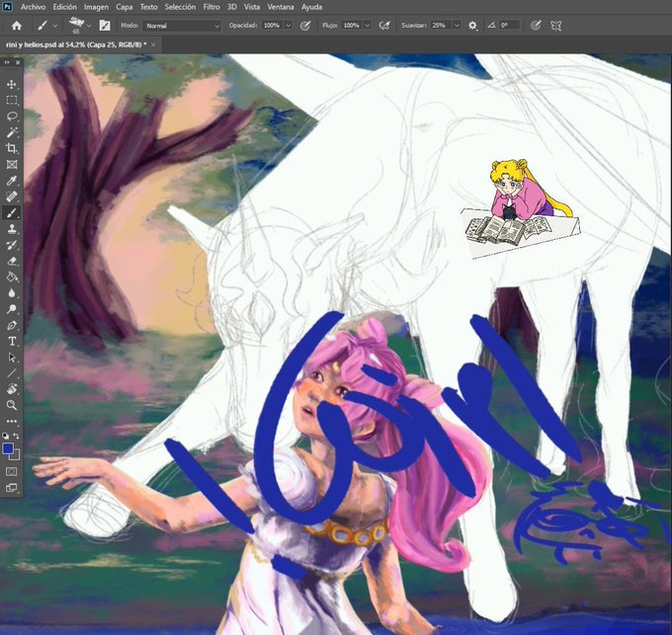Open the Flujo slider dropdown arrow
Screen dimensions: 672x635
click(368, 26)
